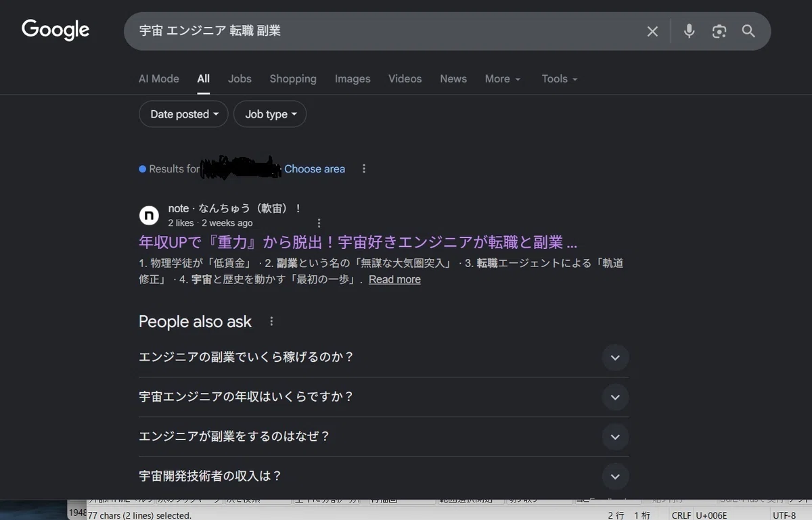This screenshot has height=520, width=812.
Task: Open the 年収UPで『重力』から脱出 result title
Action: [358, 242]
